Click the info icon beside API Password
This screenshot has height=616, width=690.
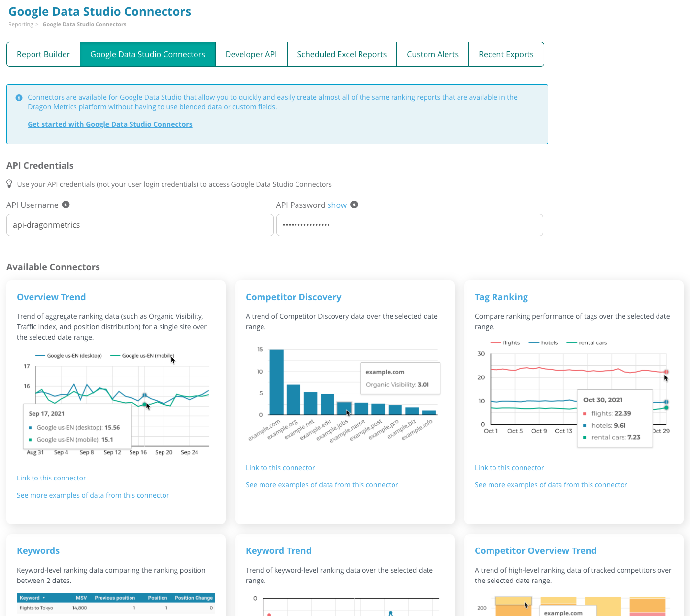tap(354, 205)
